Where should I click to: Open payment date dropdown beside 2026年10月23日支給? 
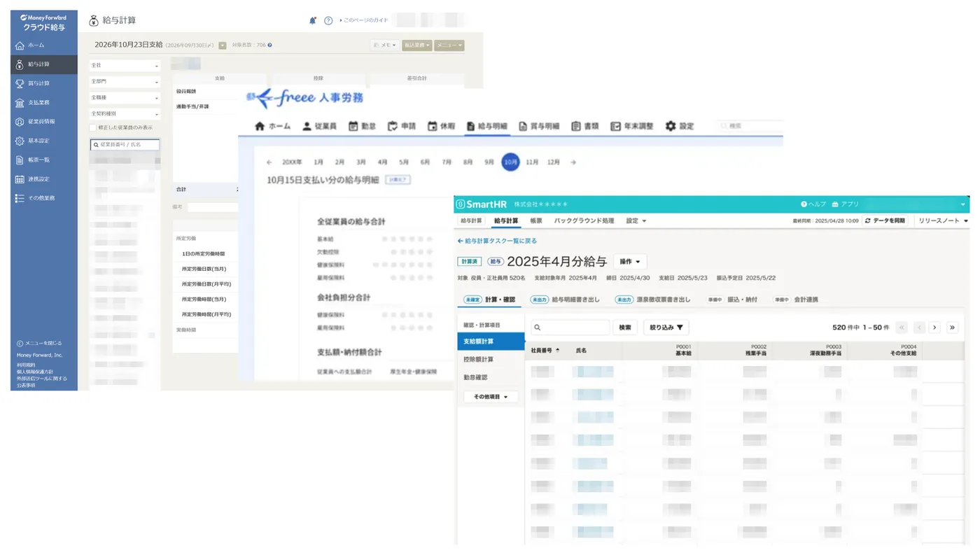(x=223, y=45)
